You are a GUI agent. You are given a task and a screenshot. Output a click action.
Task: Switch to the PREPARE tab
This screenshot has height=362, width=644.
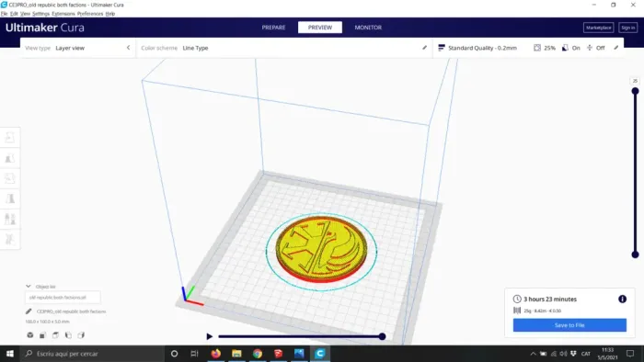[273, 28]
